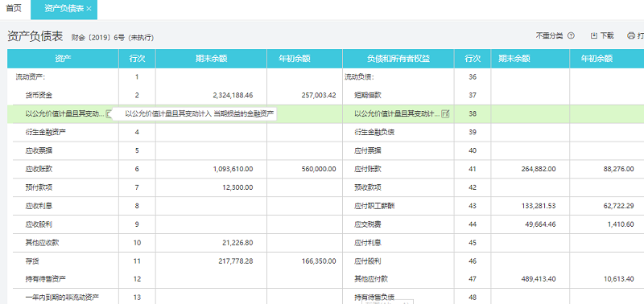Click 存货 opening balance 166,350.00
The image size is (644, 304).
point(318,261)
